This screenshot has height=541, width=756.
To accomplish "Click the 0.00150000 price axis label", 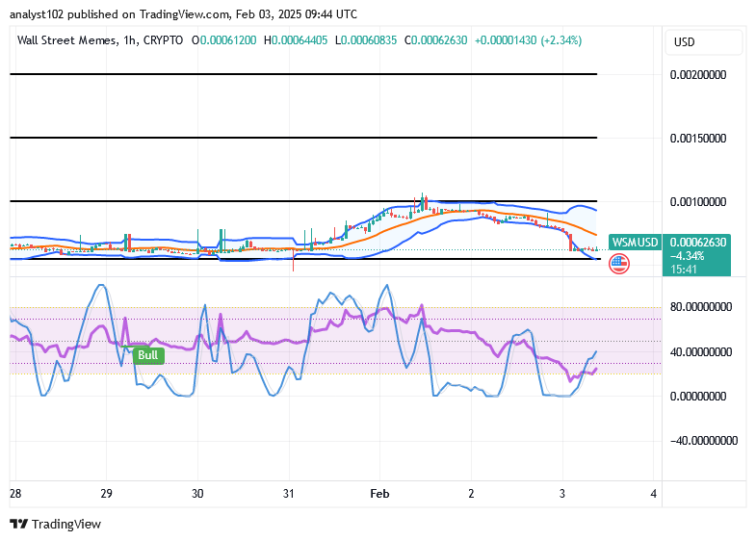I will tap(697, 139).
